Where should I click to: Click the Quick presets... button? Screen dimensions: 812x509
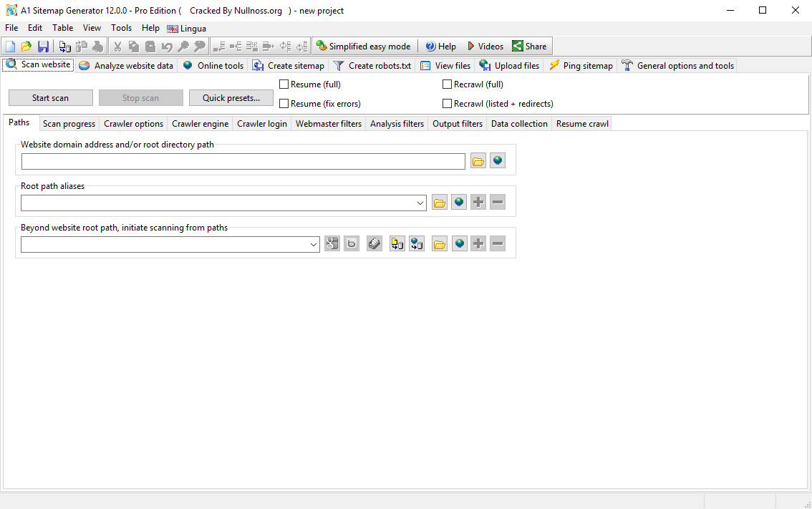231,98
